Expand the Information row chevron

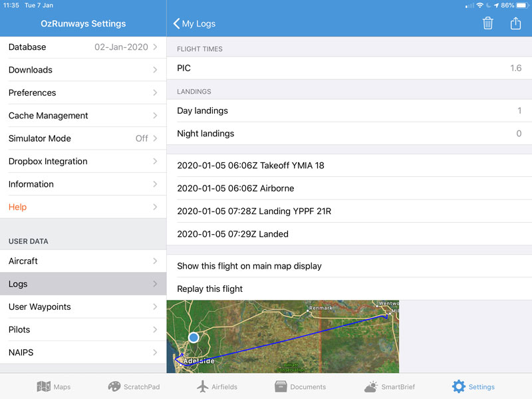tap(155, 184)
